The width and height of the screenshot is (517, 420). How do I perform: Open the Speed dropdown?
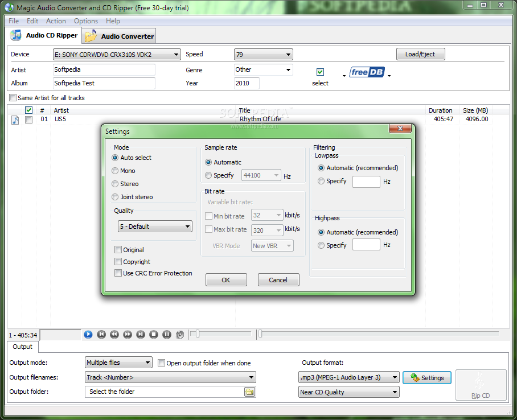pos(264,55)
